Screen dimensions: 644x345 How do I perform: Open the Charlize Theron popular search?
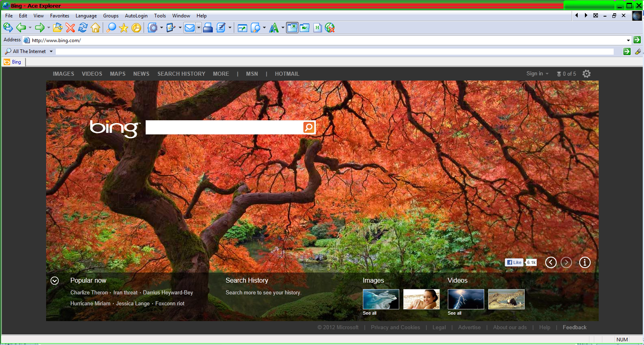click(89, 292)
